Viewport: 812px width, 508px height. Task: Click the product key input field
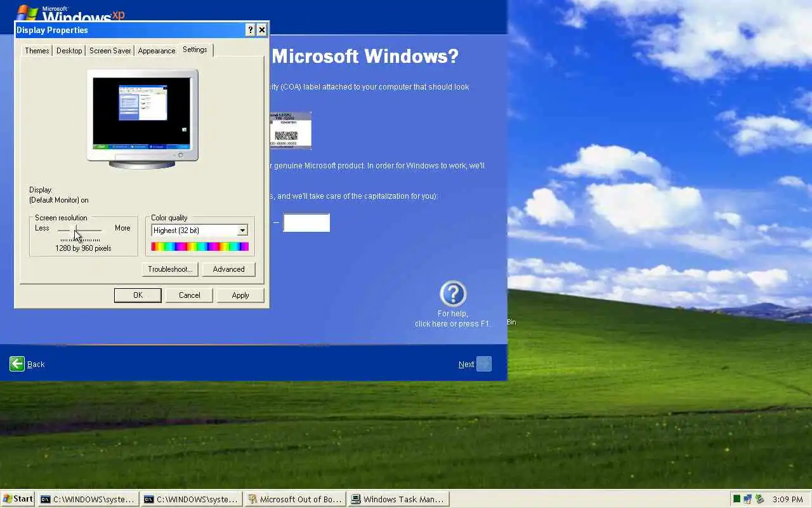(306, 223)
